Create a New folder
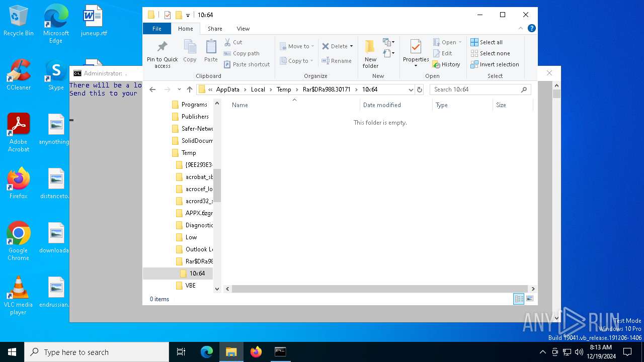 [x=370, y=54]
